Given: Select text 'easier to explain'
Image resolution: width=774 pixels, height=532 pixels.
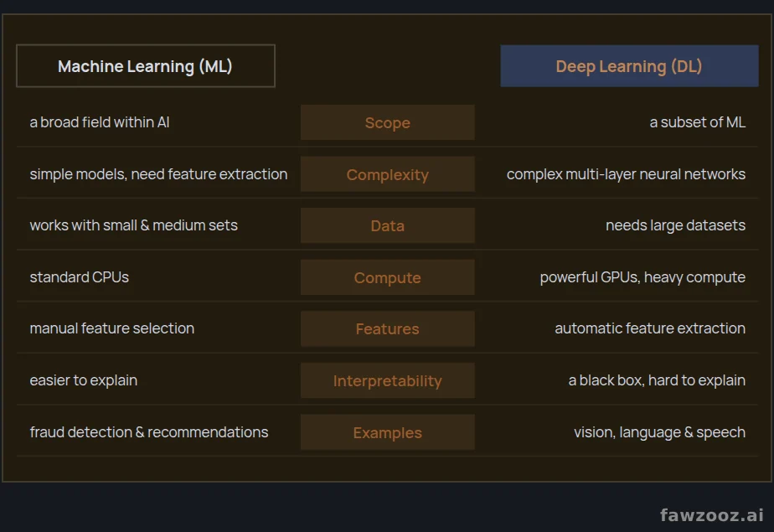Looking at the screenshot, I should (84, 380).
